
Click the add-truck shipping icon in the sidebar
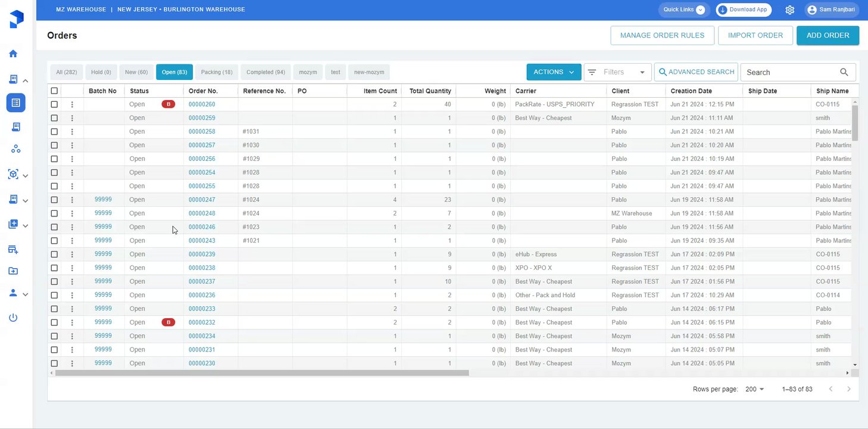(x=13, y=249)
